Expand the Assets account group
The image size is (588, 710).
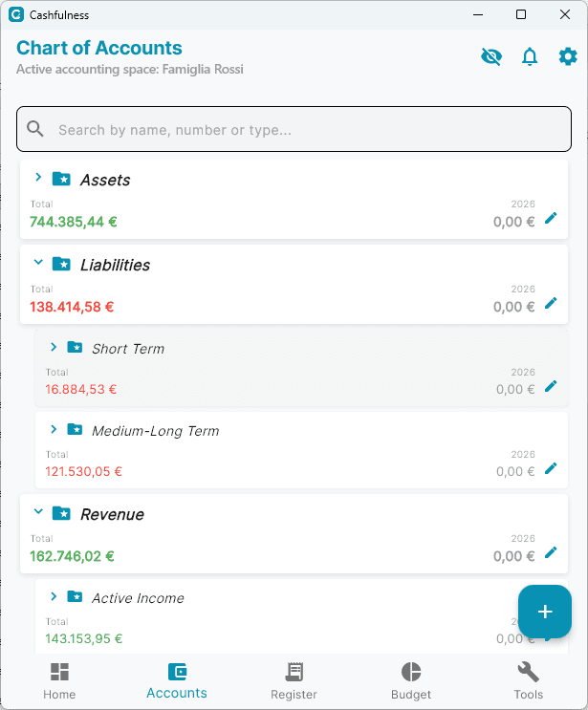[x=38, y=178]
